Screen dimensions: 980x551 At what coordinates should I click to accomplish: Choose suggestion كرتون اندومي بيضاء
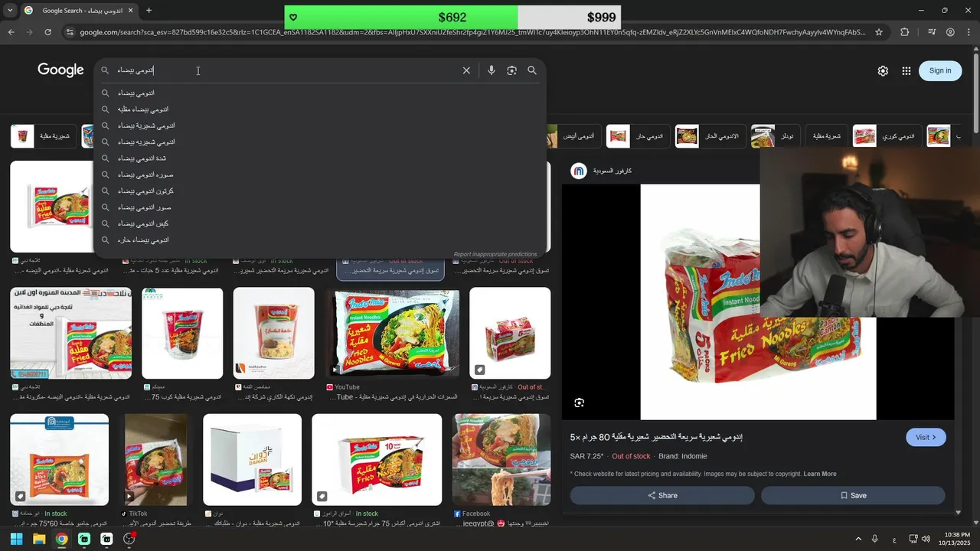click(x=145, y=191)
